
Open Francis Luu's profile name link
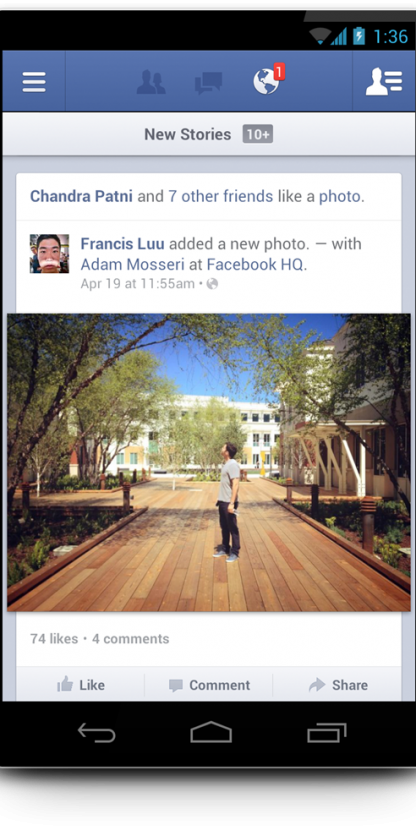coord(123,244)
